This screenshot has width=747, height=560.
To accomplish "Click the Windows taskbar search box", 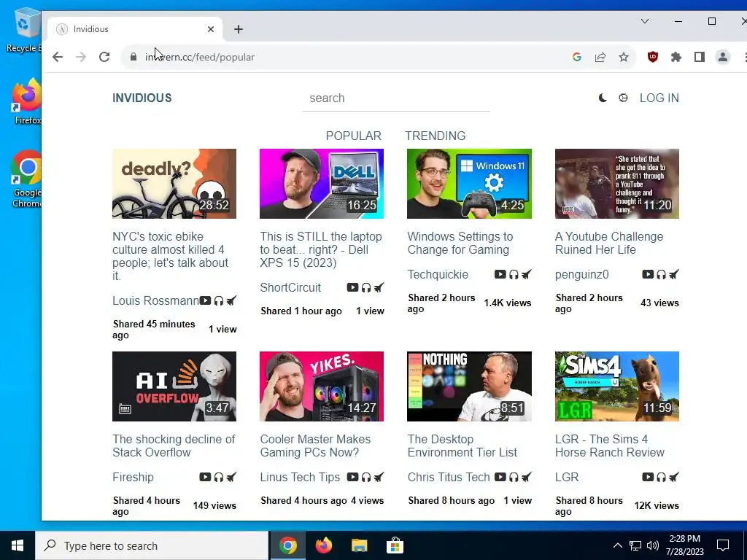I will point(152,545).
